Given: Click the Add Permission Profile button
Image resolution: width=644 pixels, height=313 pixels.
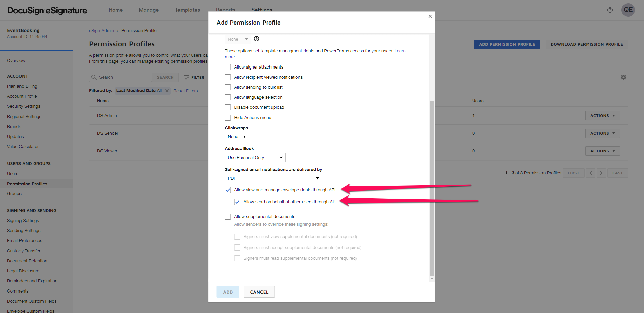Looking at the screenshot, I should [507, 44].
